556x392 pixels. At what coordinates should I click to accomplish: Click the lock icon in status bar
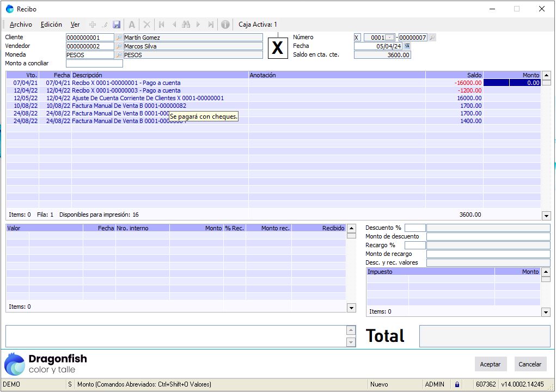pyautogui.click(x=457, y=384)
